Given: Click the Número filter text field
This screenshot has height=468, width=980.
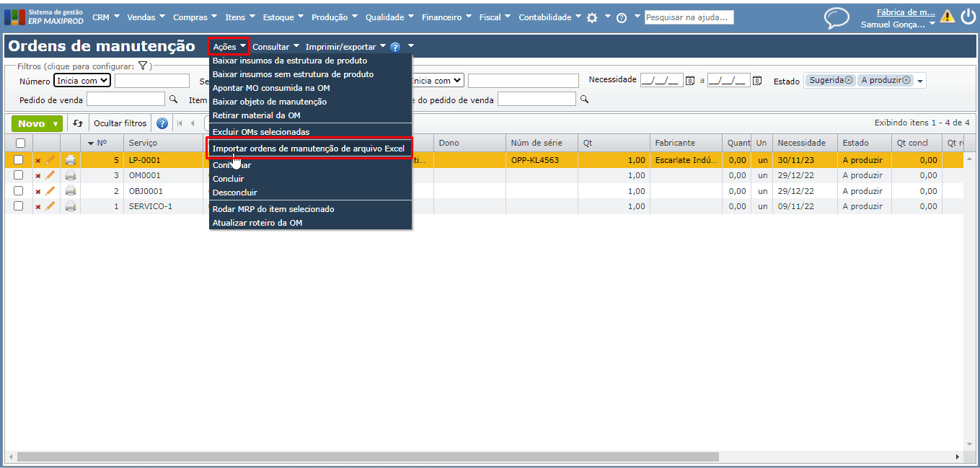Looking at the screenshot, I should (152, 81).
